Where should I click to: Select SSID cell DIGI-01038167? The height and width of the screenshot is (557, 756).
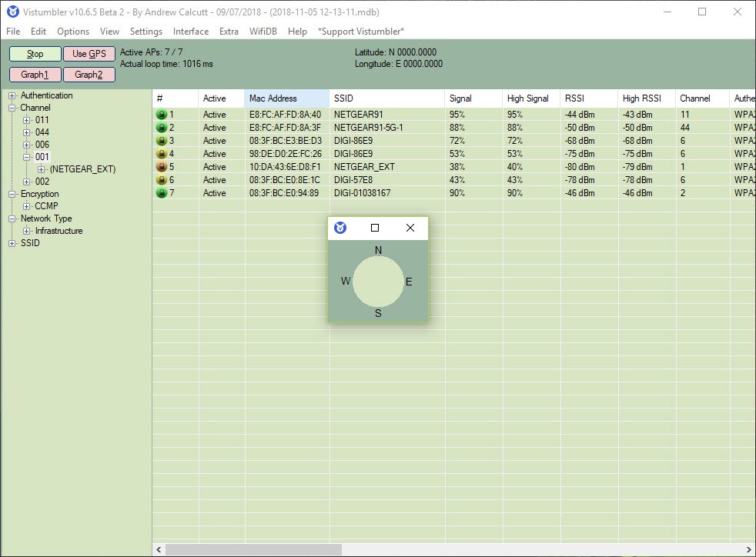(x=362, y=193)
